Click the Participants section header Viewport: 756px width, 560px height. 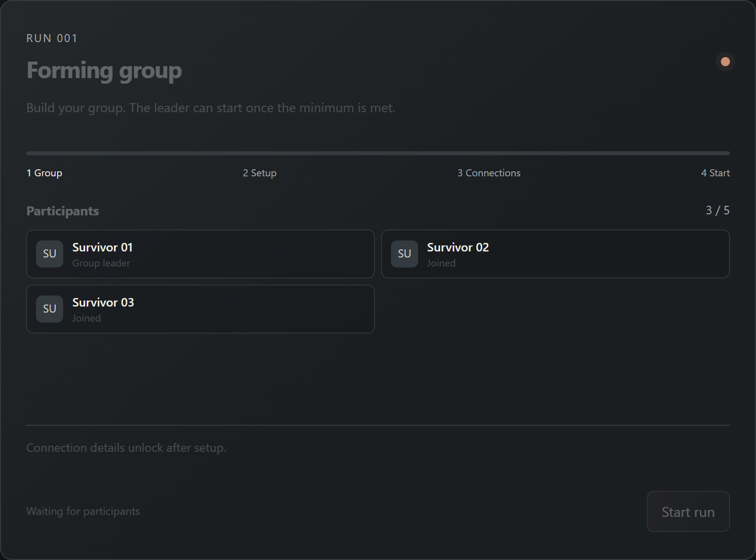pos(63,211)
